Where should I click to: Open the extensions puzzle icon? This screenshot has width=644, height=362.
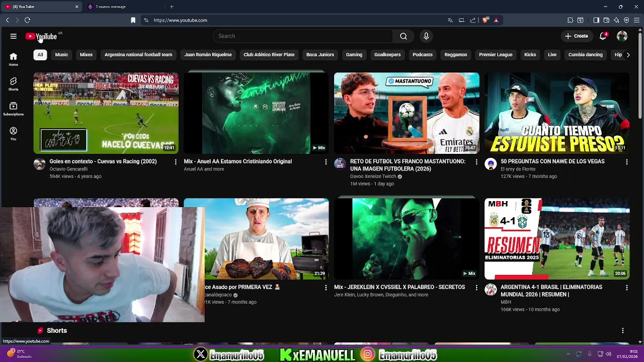click(x=570, y=20)
